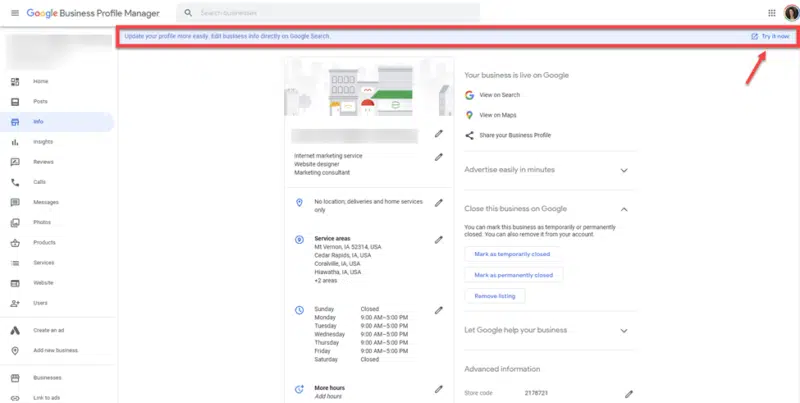Click Try it now link
Image resolution: width=800 pixels, height=403 pixels.
pos(773,36)
